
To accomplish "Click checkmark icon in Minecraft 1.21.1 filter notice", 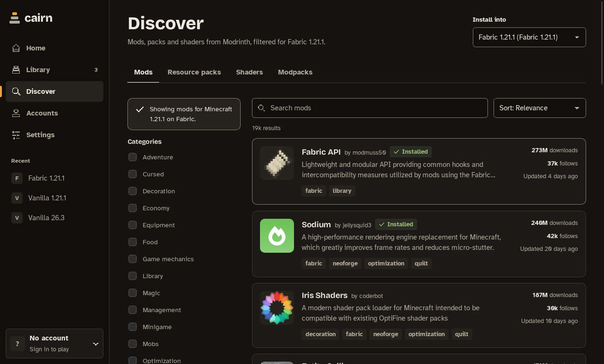I will 140,109.
